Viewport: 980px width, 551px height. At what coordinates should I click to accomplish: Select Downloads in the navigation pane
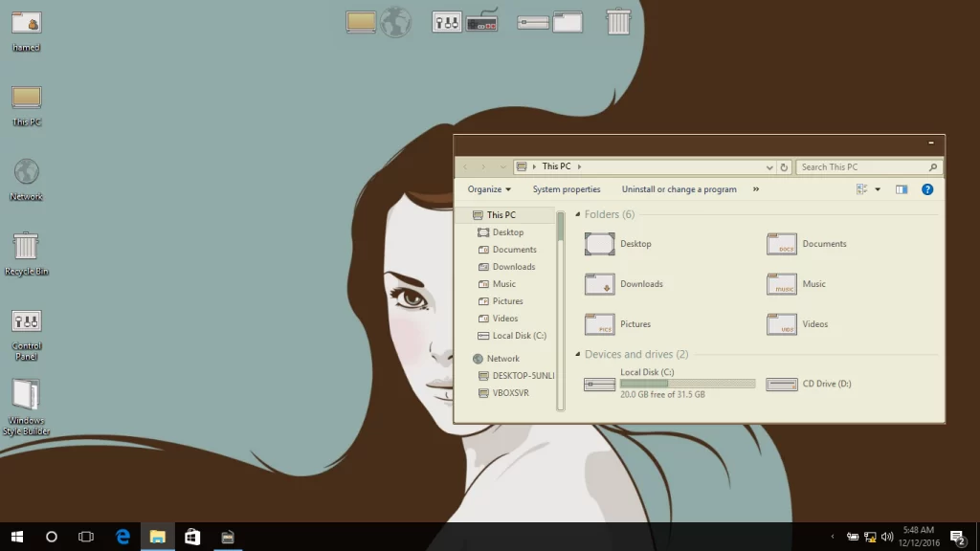click(x=513, y=267)
